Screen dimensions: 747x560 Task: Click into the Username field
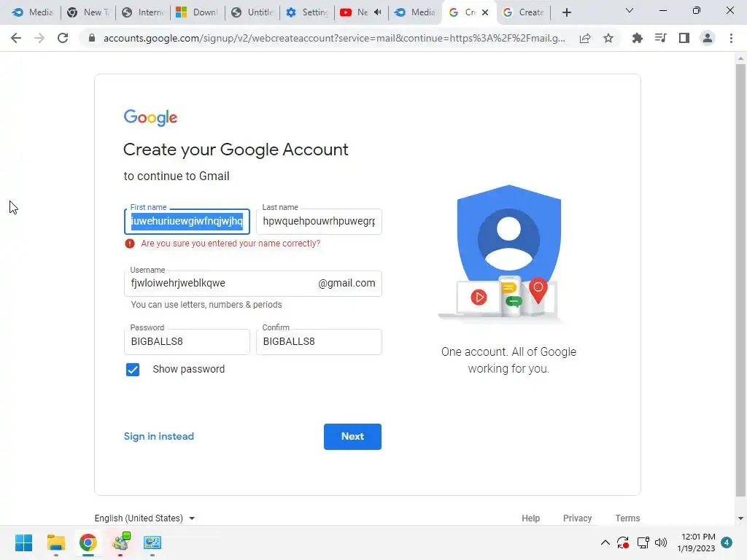tap(253, 284)
